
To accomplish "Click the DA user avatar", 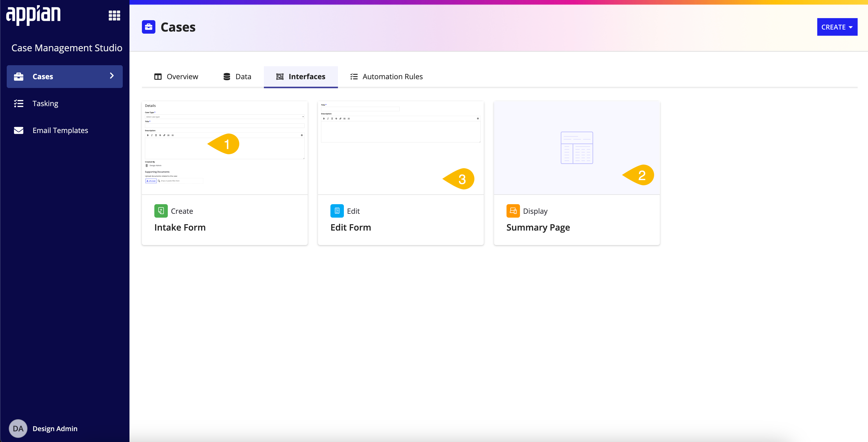I will (18, 429).
